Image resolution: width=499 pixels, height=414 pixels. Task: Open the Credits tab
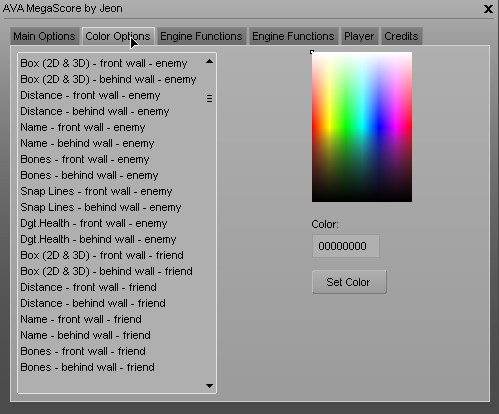[401, 36]
